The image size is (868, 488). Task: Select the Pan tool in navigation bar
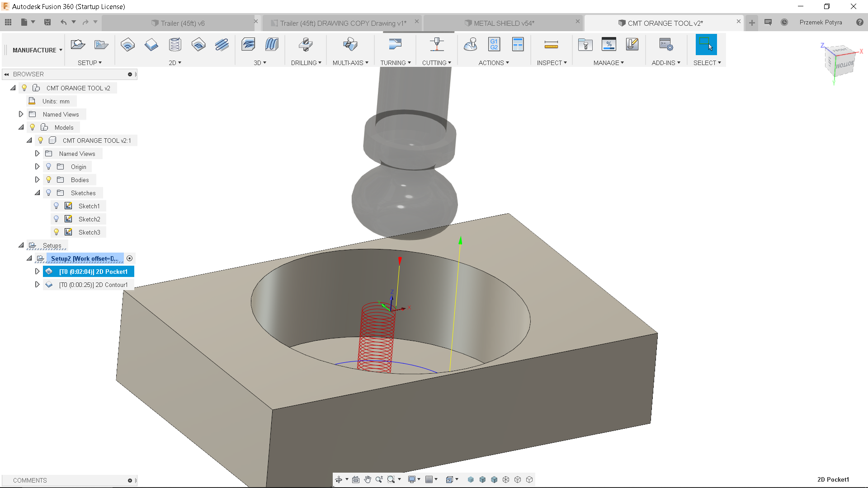(368, 479)
